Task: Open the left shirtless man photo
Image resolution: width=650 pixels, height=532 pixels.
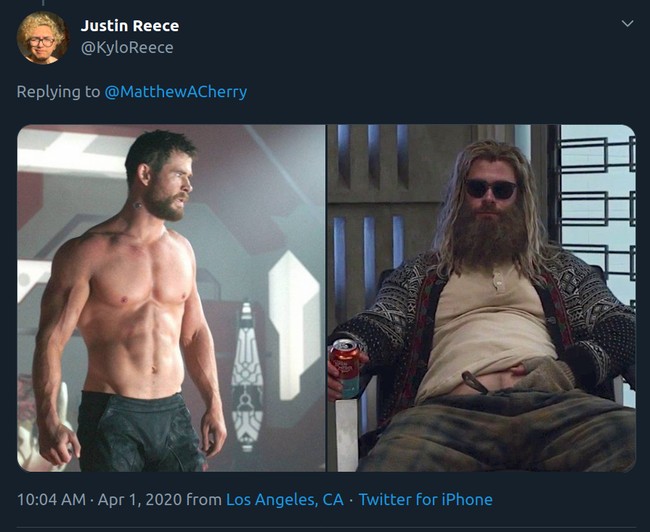Action: point(171,297)
